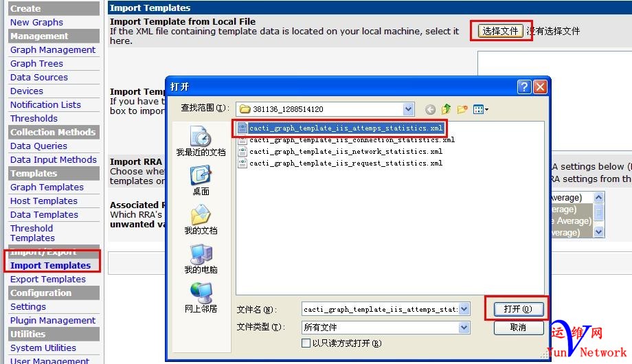Click the Choose File (选择文件) button

pos(500,31)
